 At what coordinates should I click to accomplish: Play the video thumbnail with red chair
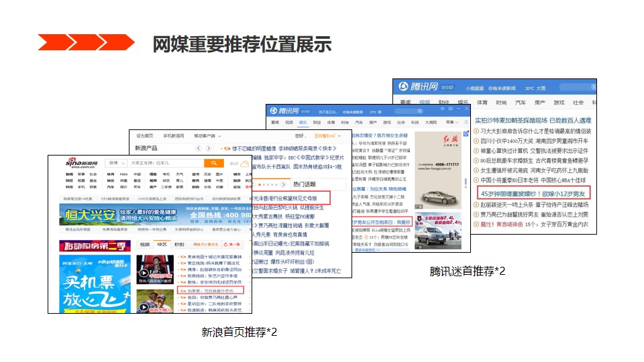154,269
